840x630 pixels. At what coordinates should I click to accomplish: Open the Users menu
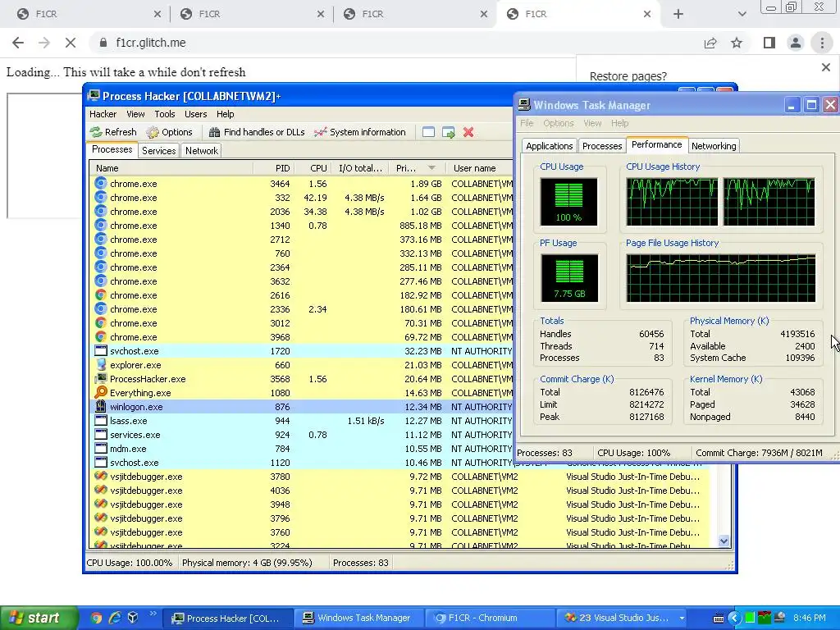pos(195,114)
